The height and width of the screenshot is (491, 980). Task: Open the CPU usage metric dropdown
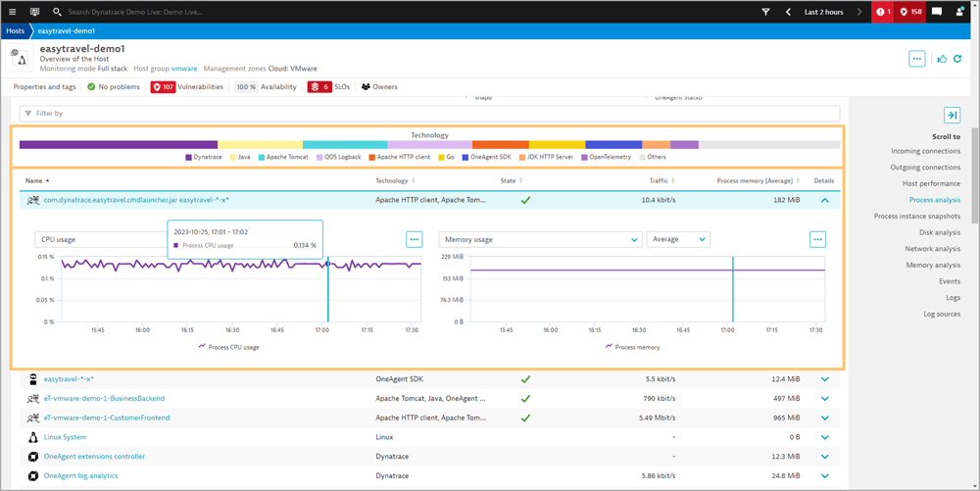point(102,239)
